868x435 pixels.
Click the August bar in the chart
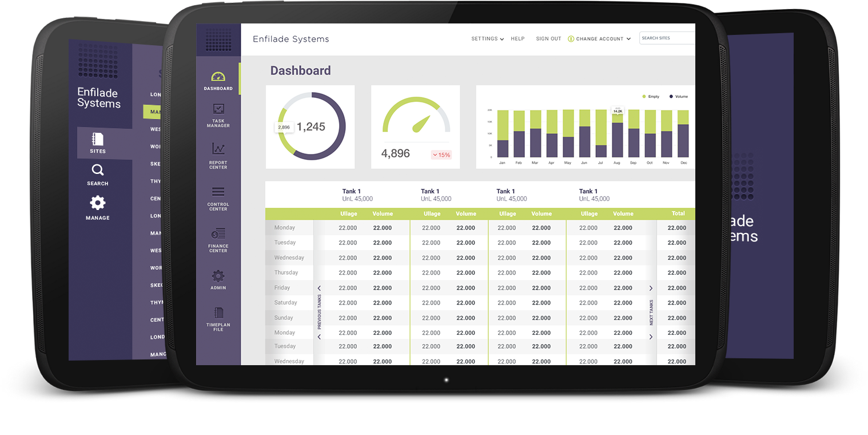click(x=618, y=137)
